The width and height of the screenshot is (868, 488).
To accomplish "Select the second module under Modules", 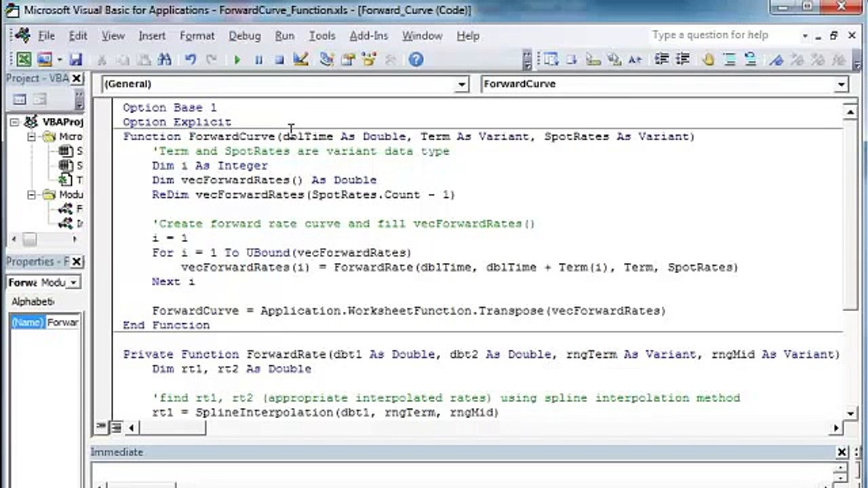I will point(71,224).
